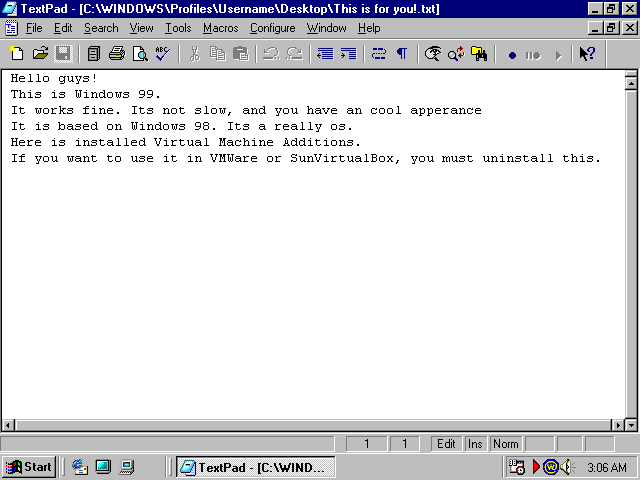
Task: Restore the document window in the menu bar
Action: [611, 28]
